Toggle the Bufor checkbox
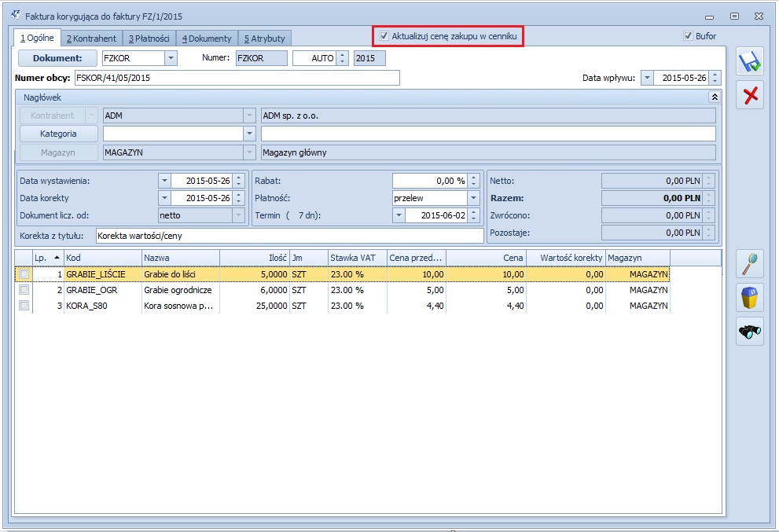The width and height of the screenshot is (779, 532). click(x=688, y=36)
